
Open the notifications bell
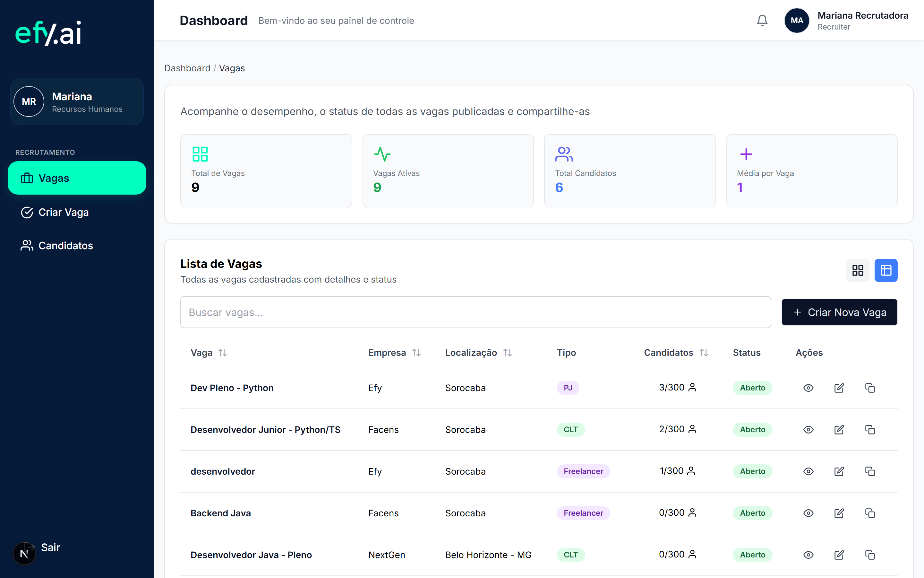[762, 20]
